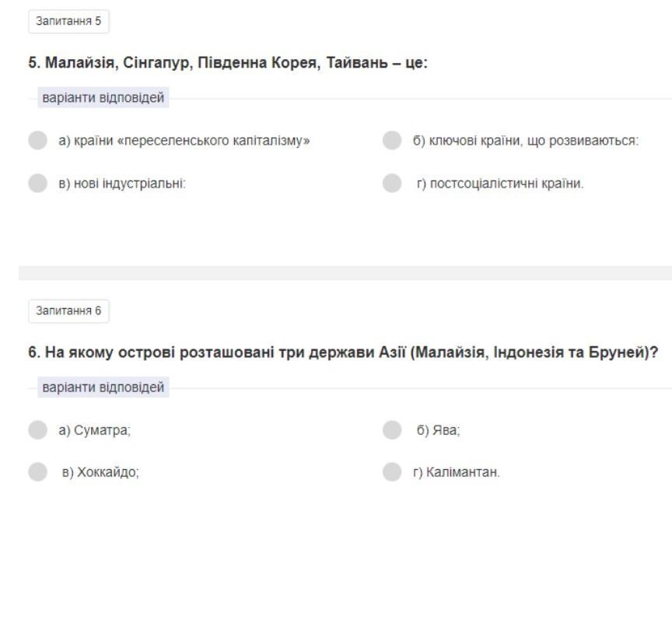Select radio button for «переселенського капіталізму» answer
This screenshot has width=672, height=617.
[37, 141]
